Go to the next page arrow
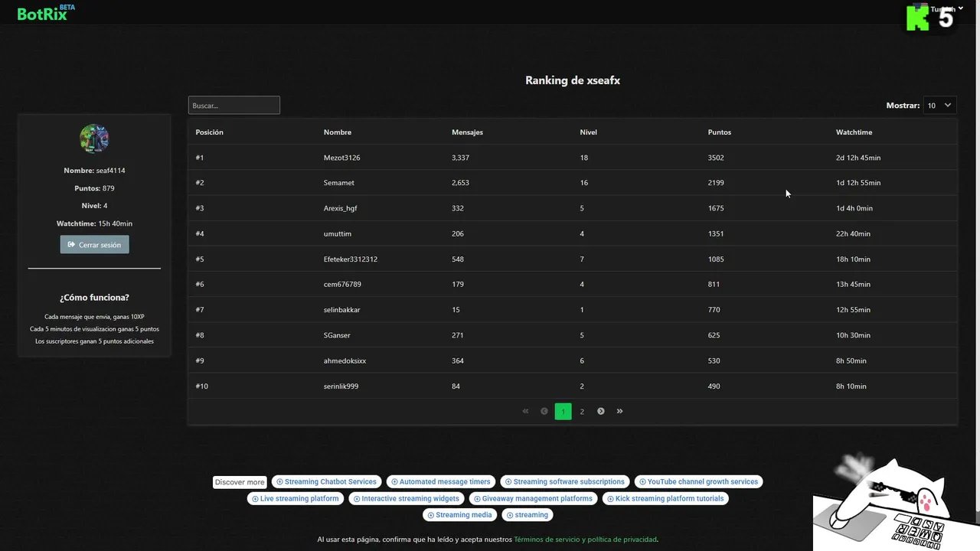 (x=601, y=411)
